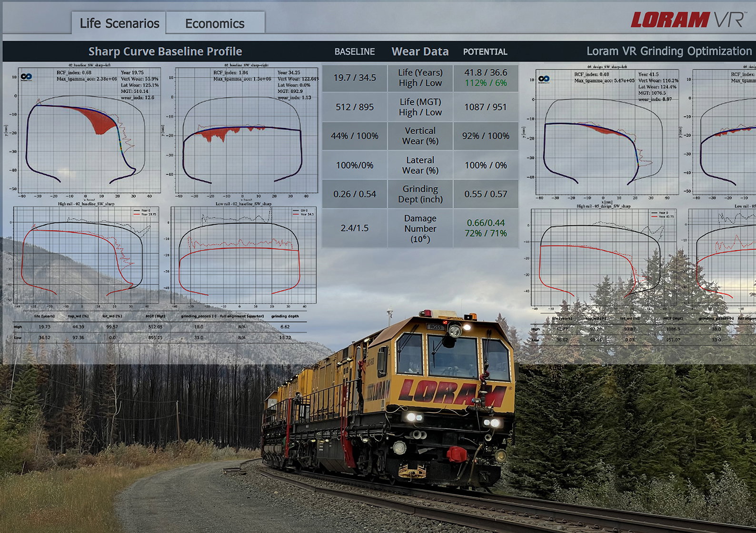The width and height of the screenshot is (756, 533).
Task: Click grinding depth value '6.62' in baseline table
Action: tap(285, 327)
